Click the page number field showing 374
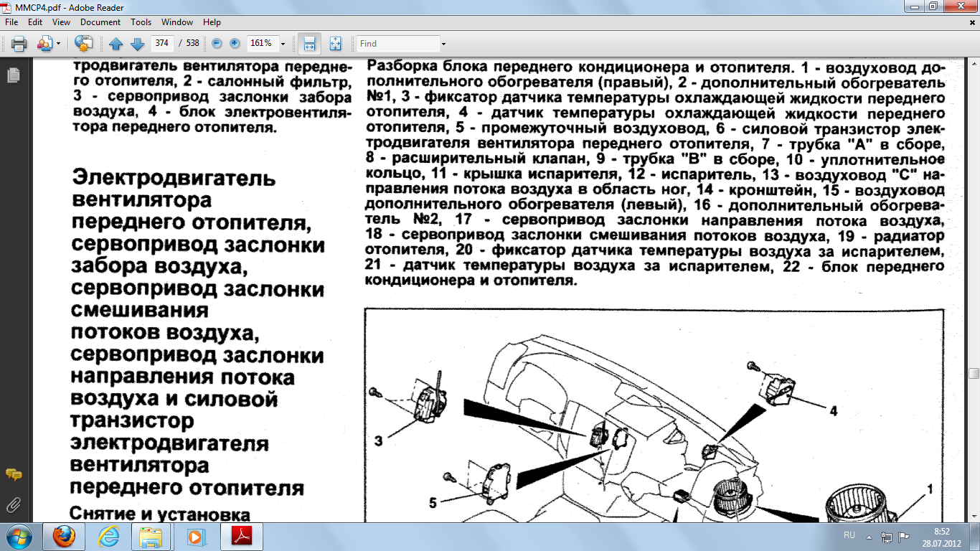The image size is (980, 551). pyautogui.click(x=161, y=43)
